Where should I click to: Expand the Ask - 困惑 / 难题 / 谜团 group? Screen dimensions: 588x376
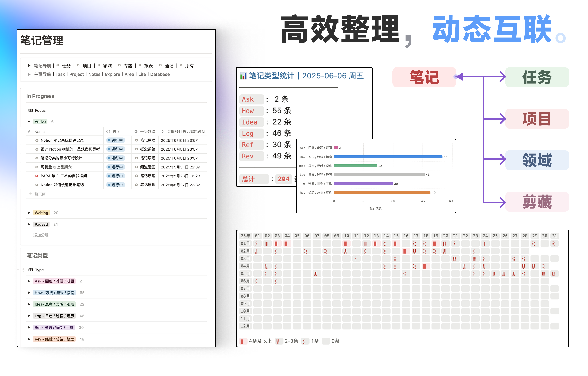pos(29,281)
